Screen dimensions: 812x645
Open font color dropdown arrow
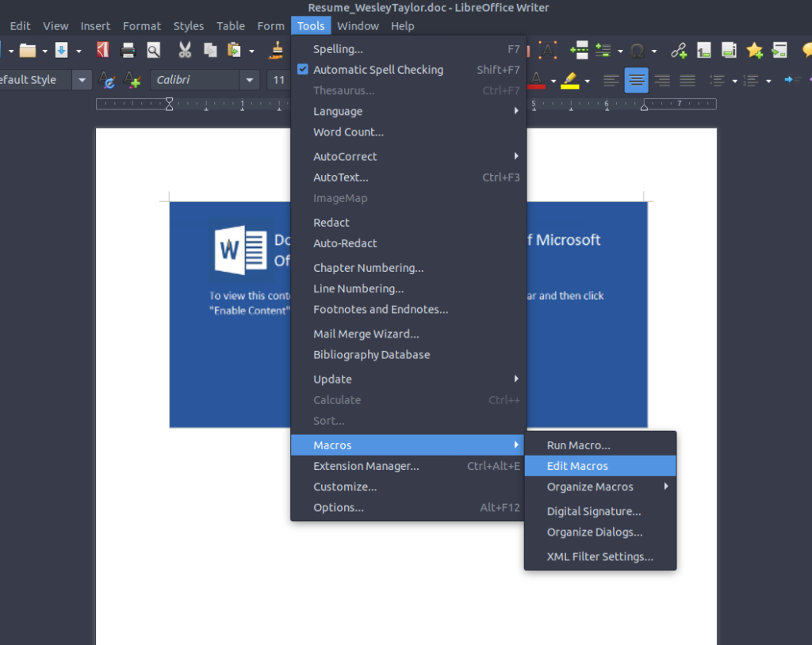coord(553,82)
